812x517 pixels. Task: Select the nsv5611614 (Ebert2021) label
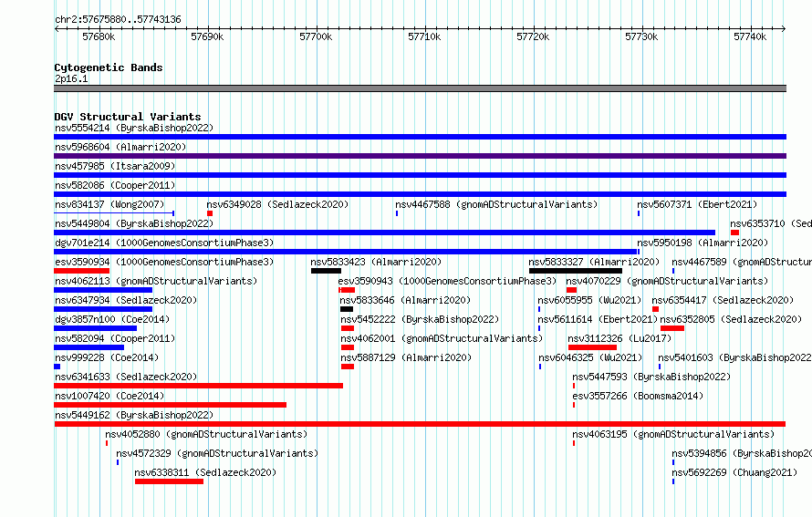[598, 319]
